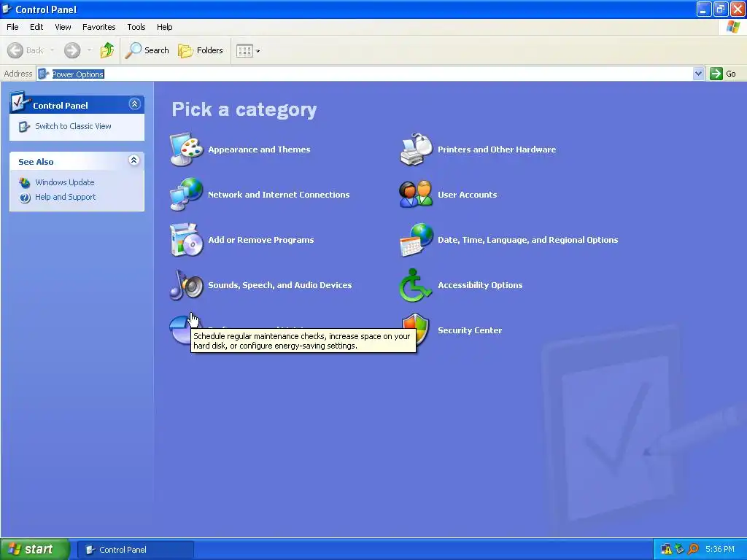Open the Search magnifier toolbar button
The image size is (747, 560).
(147, 50)
